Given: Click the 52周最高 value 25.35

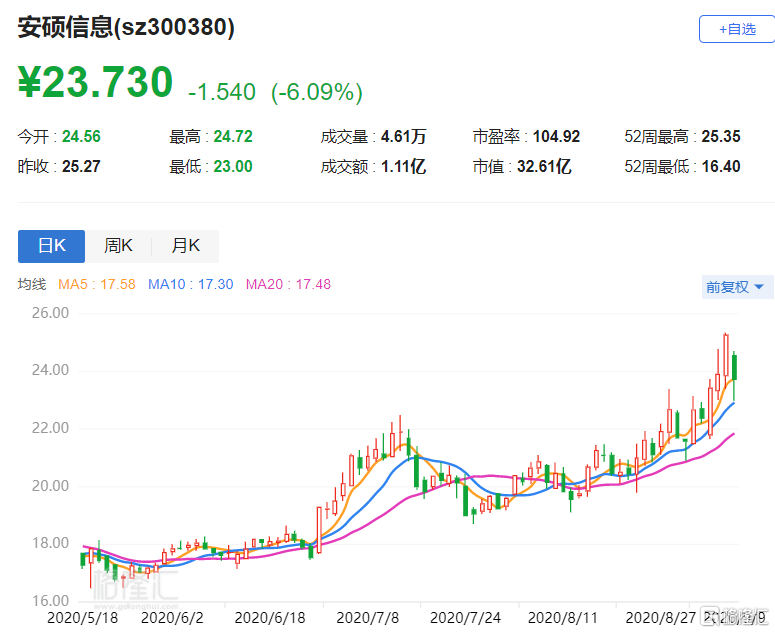Looking at the screenshot, I should click(x=721, y=136).
